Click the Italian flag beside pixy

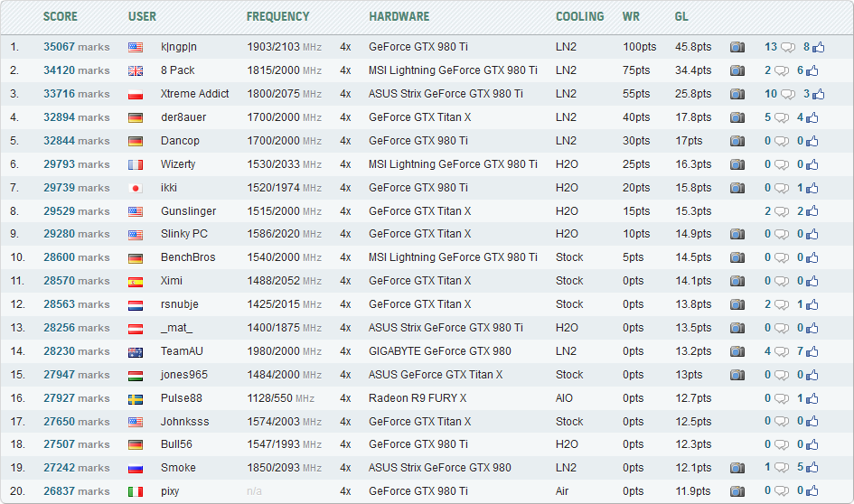[136, 492]
